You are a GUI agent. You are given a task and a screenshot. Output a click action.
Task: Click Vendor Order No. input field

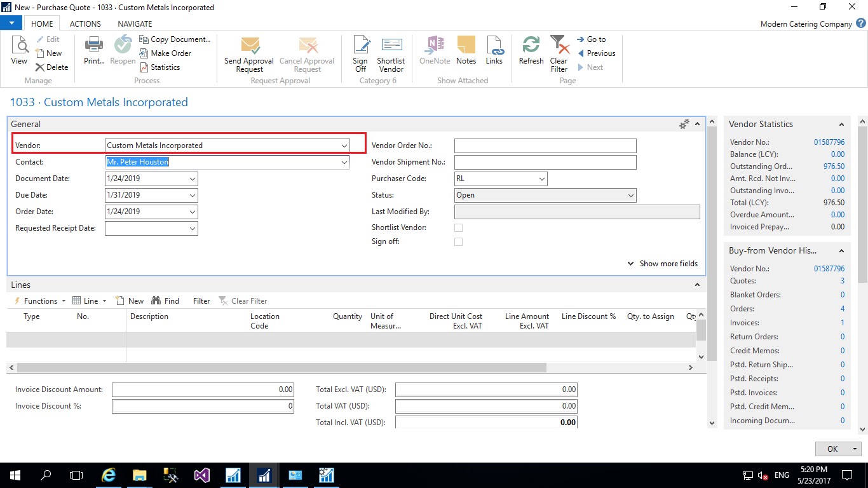pos(545,146)
